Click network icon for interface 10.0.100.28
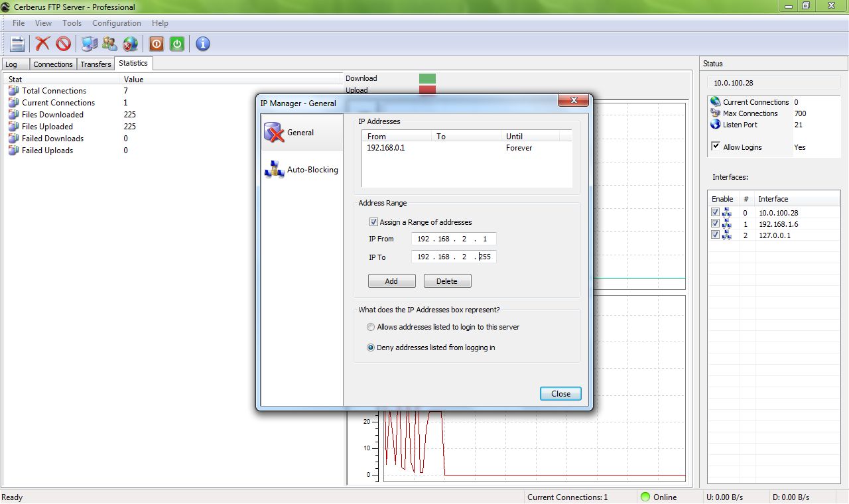Viewport: 849px width, 504px height. point(727,213)
